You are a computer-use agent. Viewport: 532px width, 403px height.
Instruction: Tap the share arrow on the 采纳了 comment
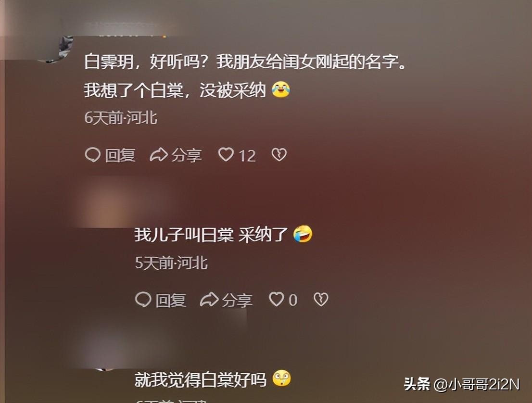tap(209, 300)
